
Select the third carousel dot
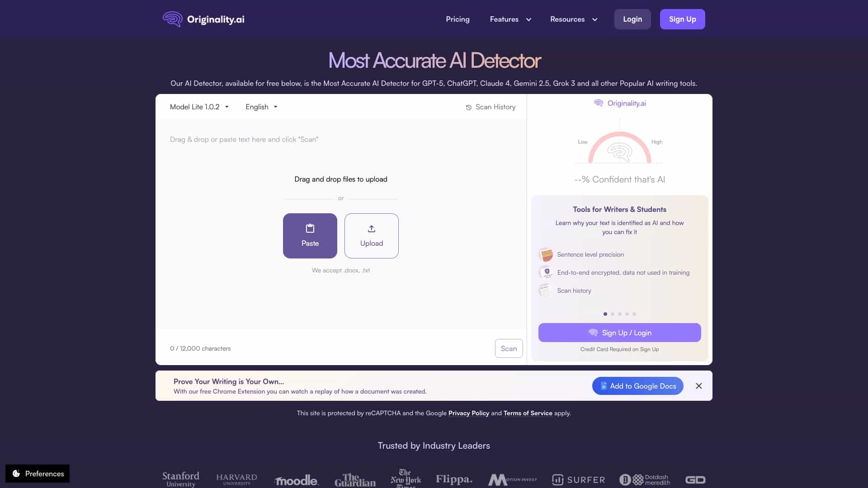point(620,314)
